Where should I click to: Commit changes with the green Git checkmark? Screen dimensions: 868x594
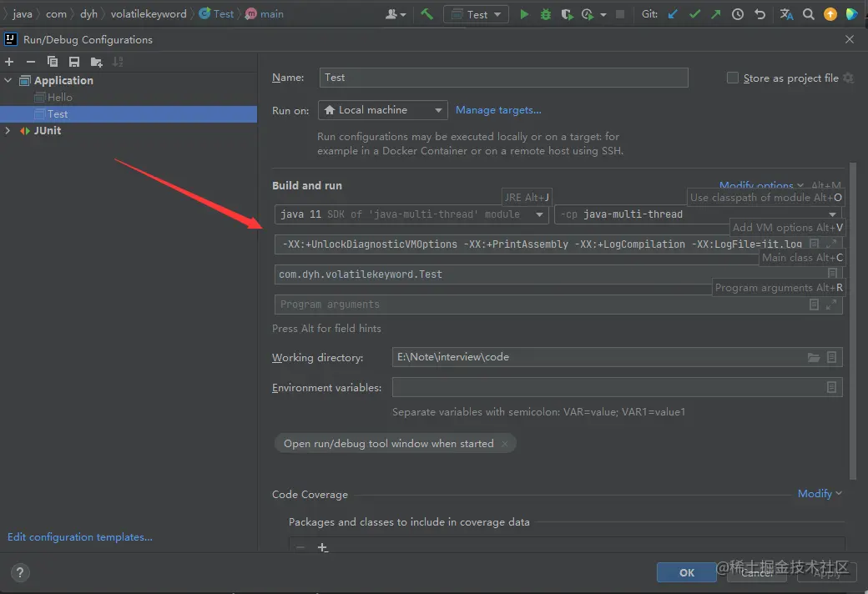click(694, 14)
